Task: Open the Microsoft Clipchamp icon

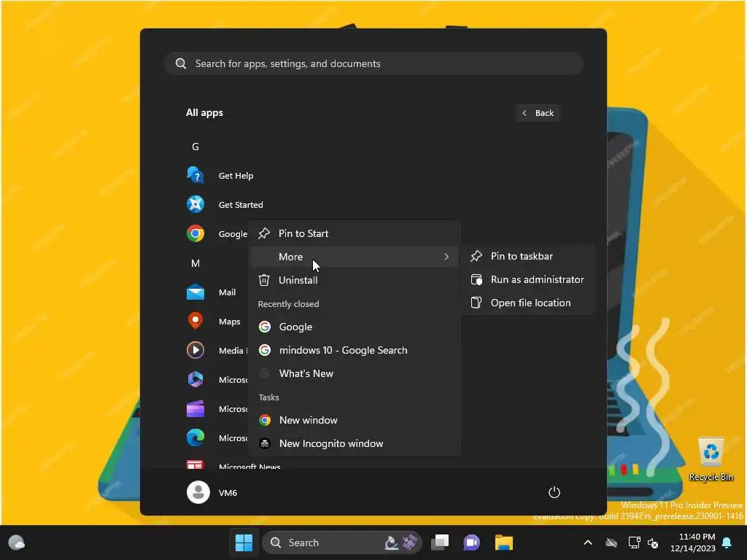Action: coord(196,408)
